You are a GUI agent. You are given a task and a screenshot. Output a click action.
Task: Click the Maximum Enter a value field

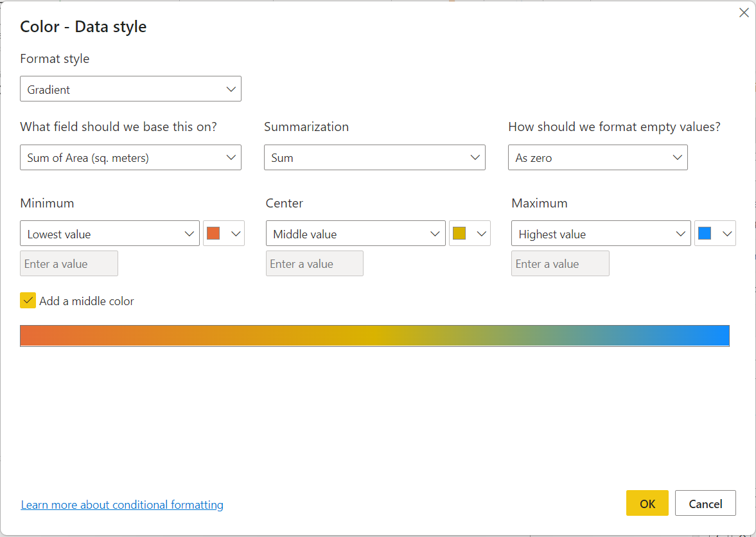click(559, 263)
